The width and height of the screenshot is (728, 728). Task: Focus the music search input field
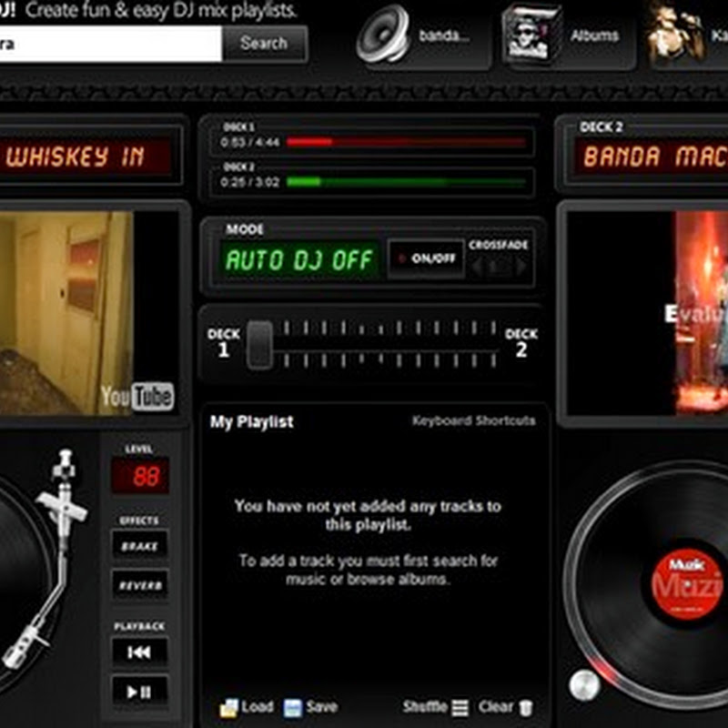tap(110, 44)
